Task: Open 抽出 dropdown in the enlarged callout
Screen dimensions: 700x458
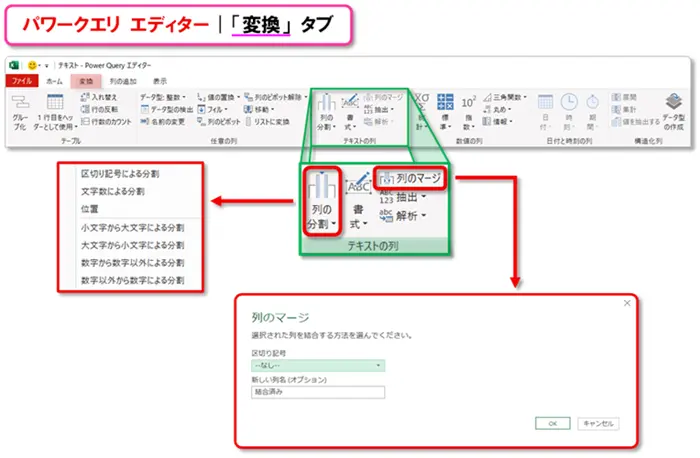Action: (x=403, y=197)
